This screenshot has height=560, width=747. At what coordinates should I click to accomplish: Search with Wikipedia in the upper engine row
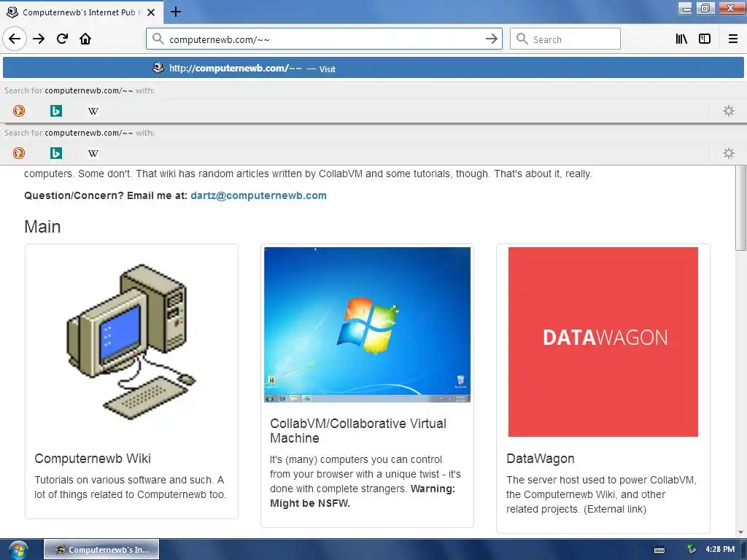pyautogui.click(x=93, y=111)
